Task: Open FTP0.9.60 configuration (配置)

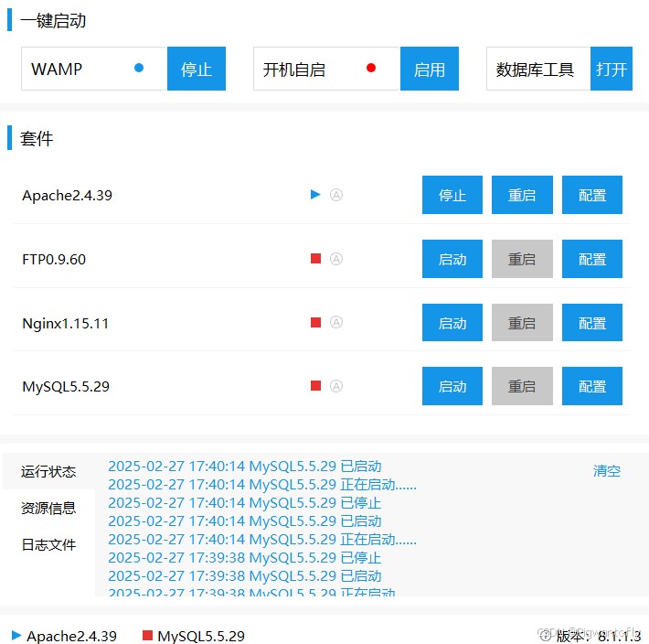Action: (x=592, y=259)
